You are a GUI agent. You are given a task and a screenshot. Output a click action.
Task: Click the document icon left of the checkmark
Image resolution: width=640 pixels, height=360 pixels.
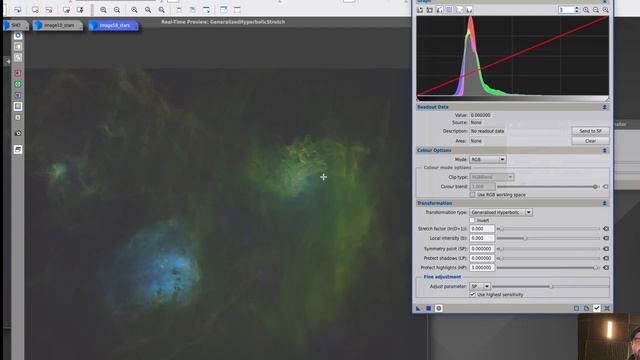coord(587,308)
